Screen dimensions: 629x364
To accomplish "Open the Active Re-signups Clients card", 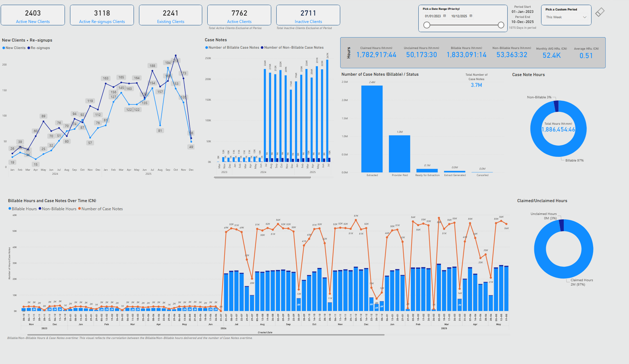I will [102, 15].
